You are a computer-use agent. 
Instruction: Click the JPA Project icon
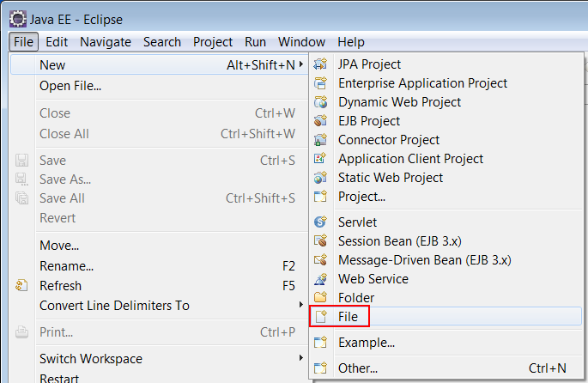click(x=321, y=64)
